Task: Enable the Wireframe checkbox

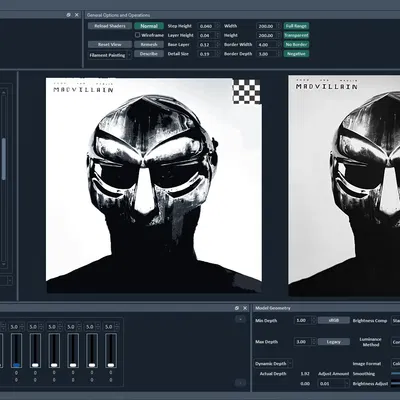Action: click(x=137, y=35)
